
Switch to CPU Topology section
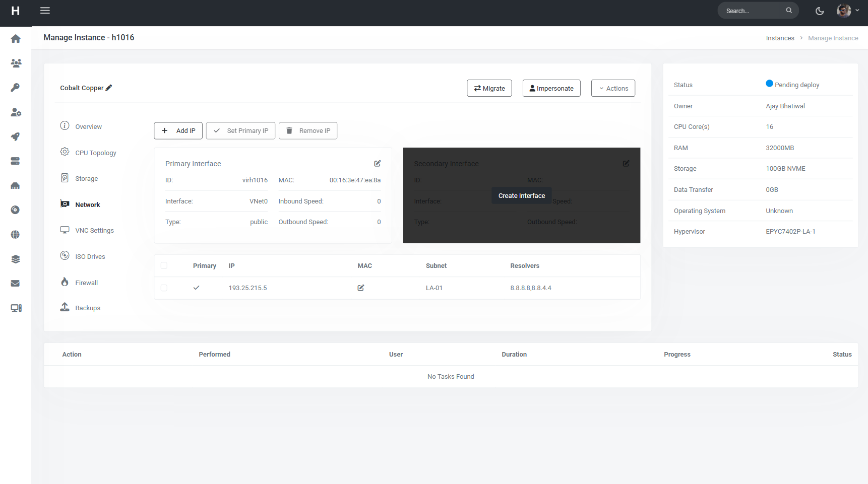click(x=95, y=153)
